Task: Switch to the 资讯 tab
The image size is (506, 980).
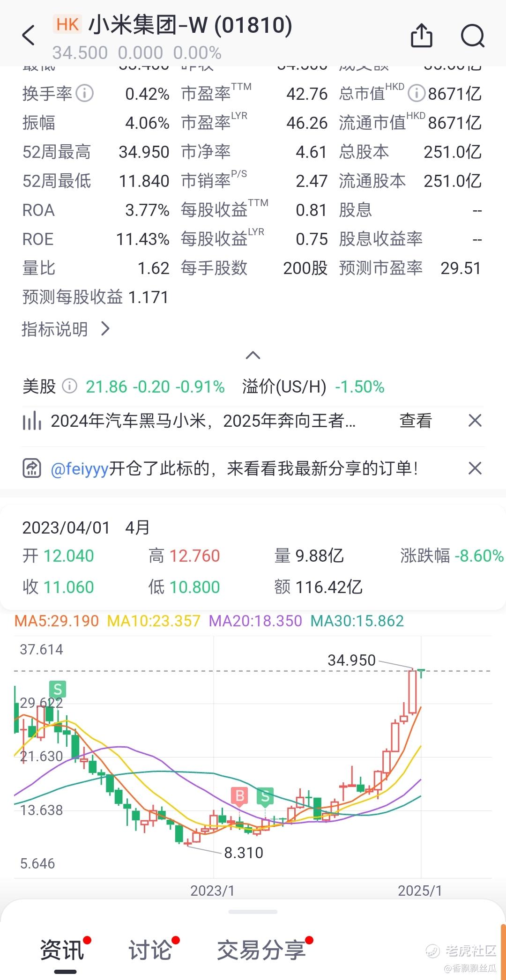Action: click(x=62, y=950)
